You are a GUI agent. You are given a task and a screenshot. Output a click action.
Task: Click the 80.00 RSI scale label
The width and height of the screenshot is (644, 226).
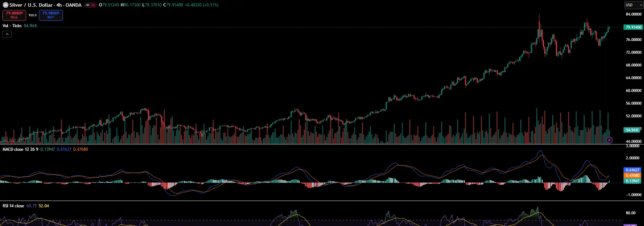(x=631, y=213)
